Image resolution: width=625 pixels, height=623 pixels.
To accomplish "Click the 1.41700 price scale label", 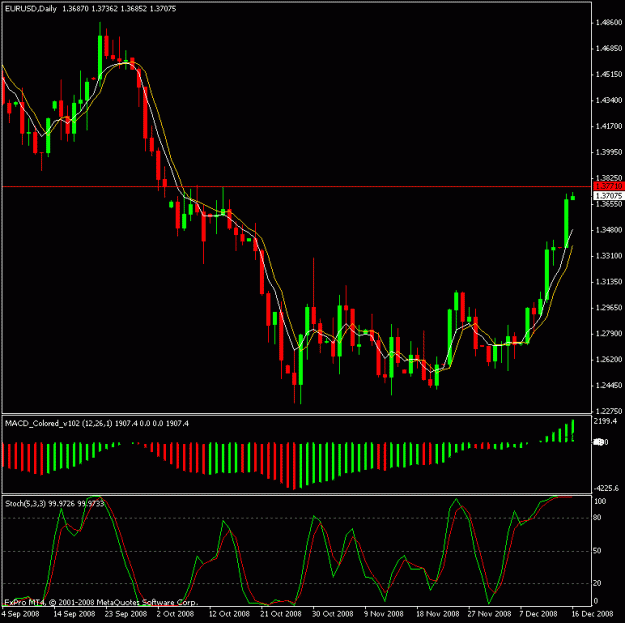I will click(609, 126).
